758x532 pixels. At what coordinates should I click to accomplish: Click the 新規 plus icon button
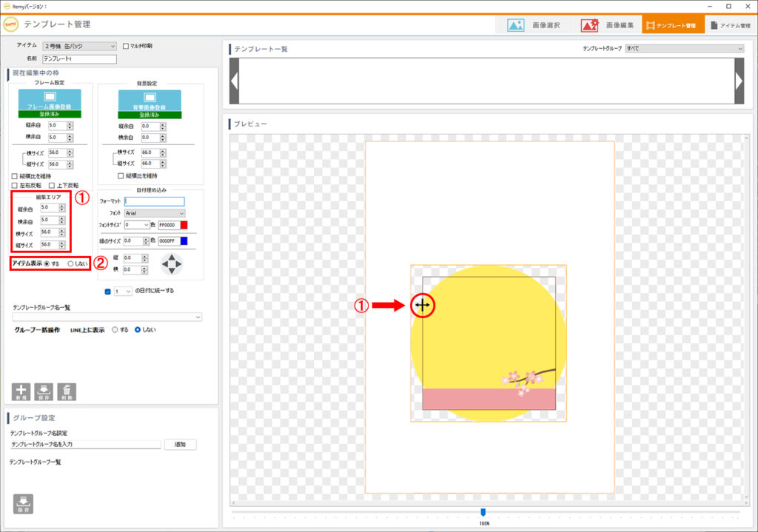pyautogui.click(x=21, y=391)
